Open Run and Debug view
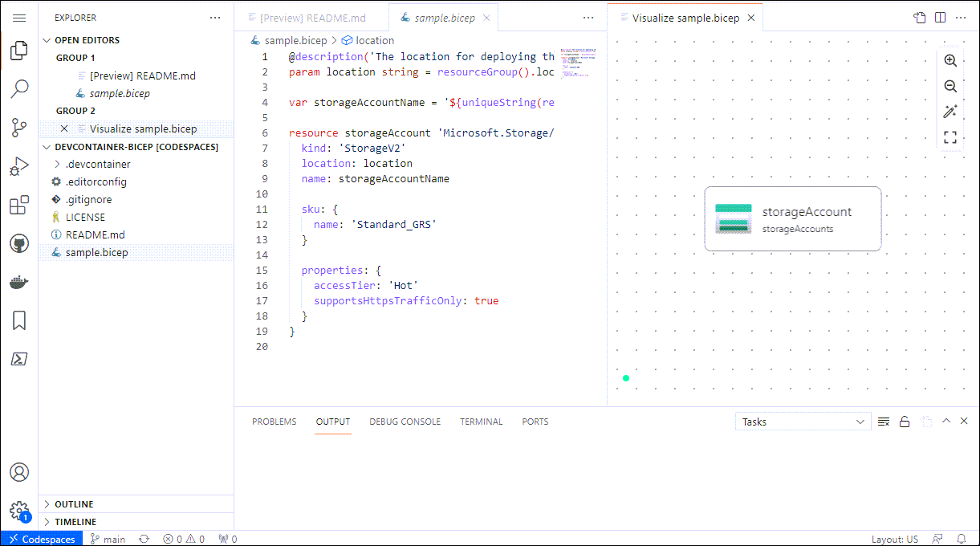The image size is (980, 546). point(19,166)
